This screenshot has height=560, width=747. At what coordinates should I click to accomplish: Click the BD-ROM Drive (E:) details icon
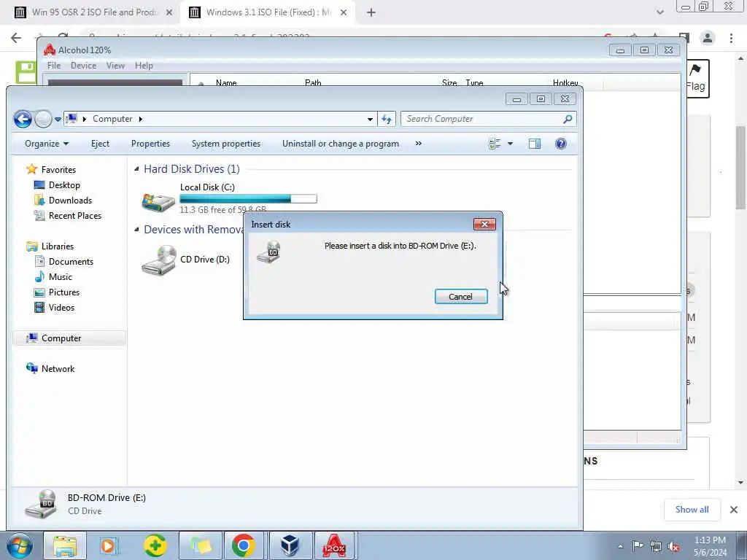click(x=41, y=504)
